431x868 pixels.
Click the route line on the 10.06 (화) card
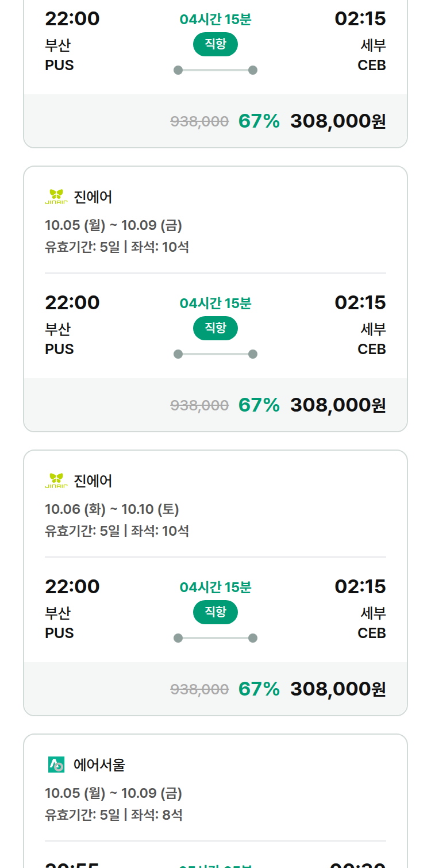tap(215, 638)
